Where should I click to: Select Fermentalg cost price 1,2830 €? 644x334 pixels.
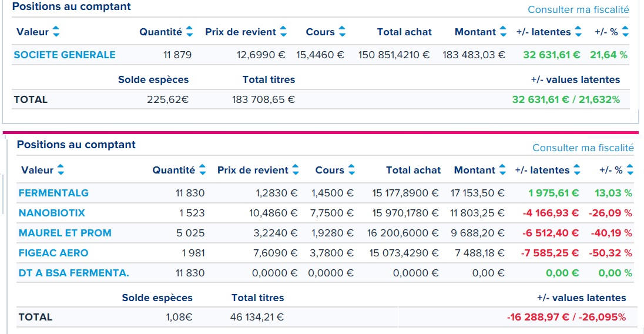(277, 193)
